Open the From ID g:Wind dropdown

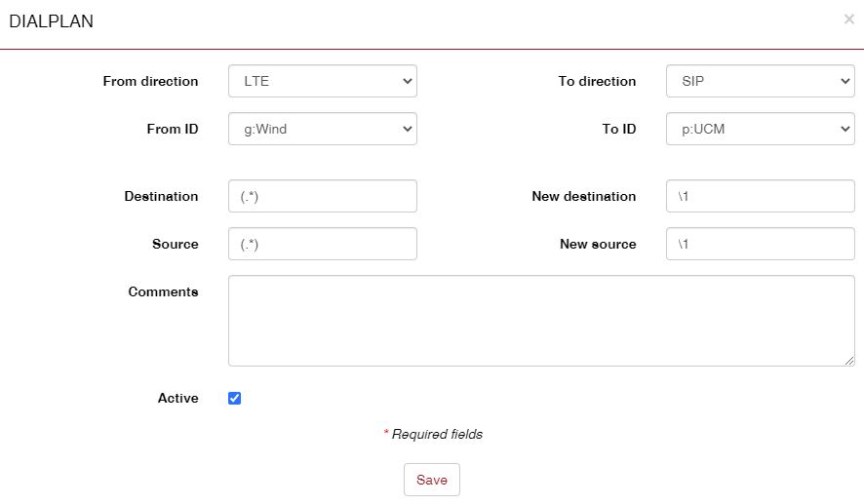coord(323,129)
